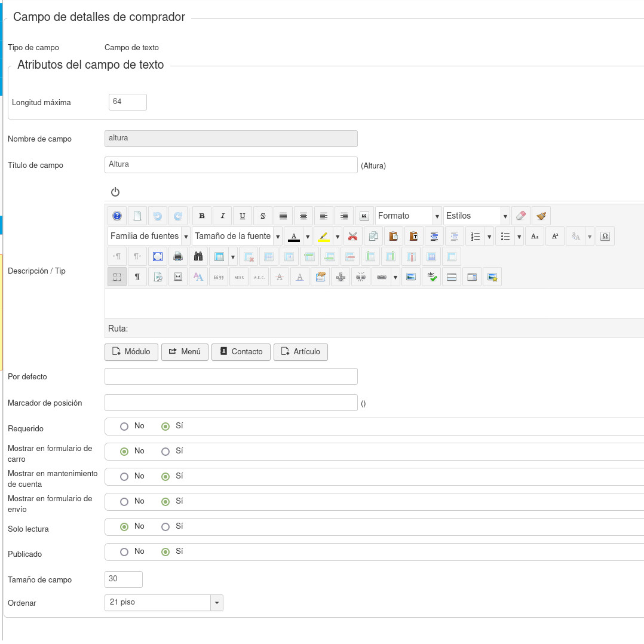Expand the Familia de fuentes dropdown

point(149,236)
